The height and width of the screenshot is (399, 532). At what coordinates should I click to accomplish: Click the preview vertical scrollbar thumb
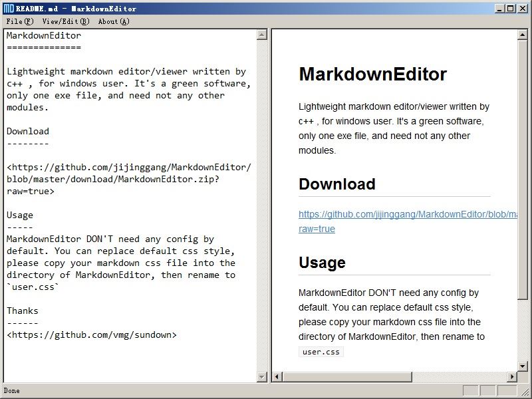tap(523, 170)
